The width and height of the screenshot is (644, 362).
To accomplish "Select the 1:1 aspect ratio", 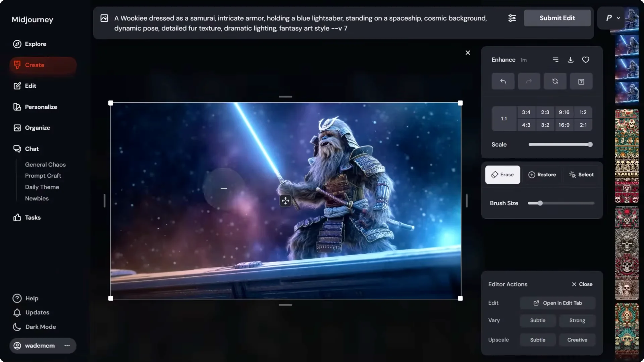I will click(x=504, y=118).
